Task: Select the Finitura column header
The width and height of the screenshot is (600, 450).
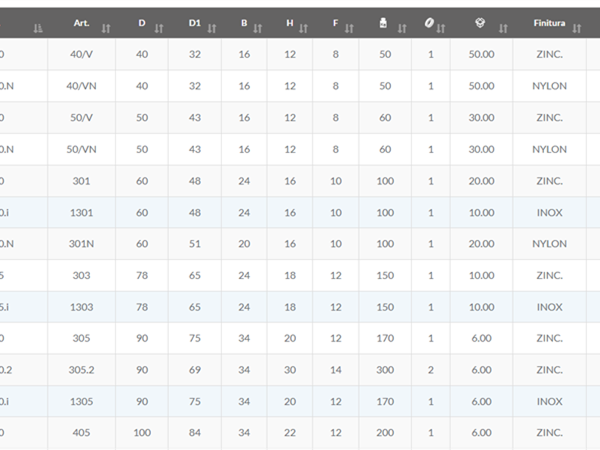Action: point(549,23)
